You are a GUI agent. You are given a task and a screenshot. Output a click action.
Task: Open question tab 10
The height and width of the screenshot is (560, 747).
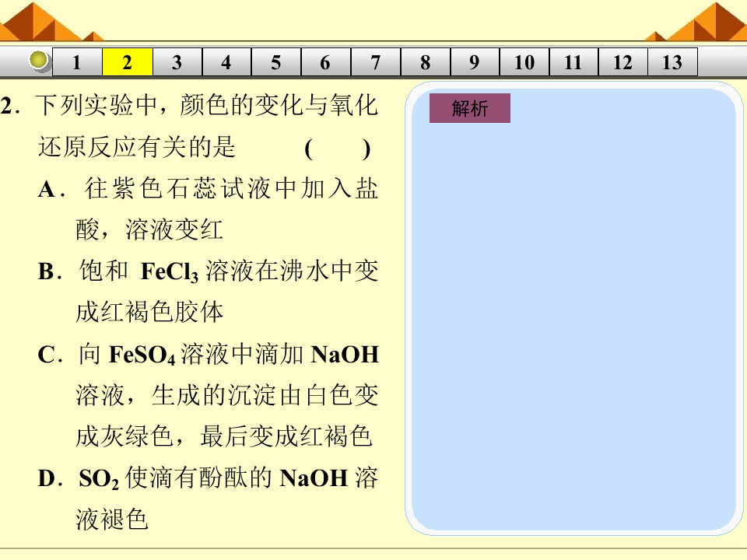pyautogui.click(x=524, y=62)
